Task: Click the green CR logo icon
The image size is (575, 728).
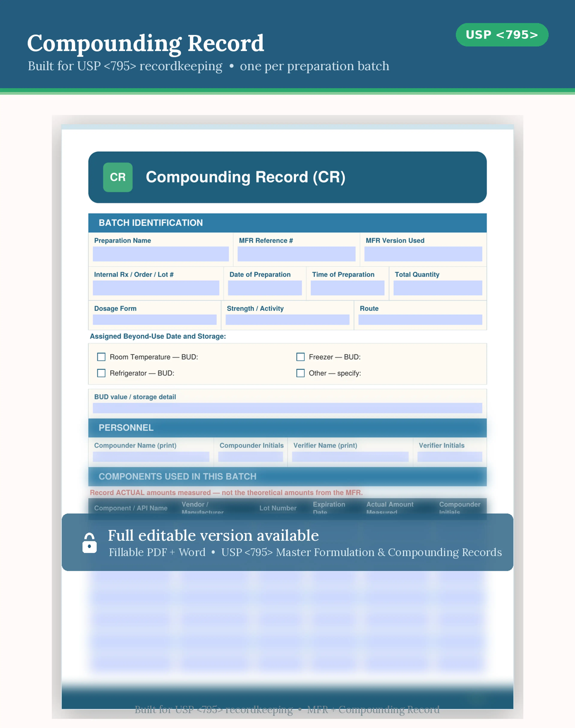Action: (118, 177)
